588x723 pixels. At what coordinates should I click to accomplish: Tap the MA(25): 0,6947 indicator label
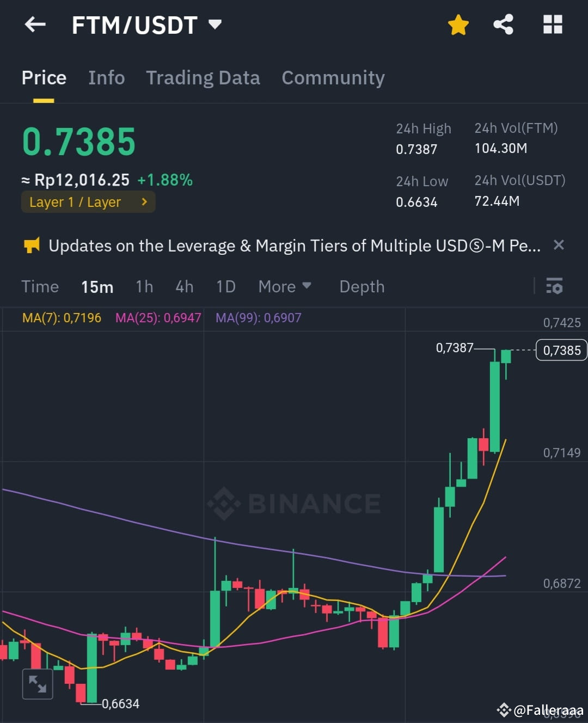coord(158,318)
